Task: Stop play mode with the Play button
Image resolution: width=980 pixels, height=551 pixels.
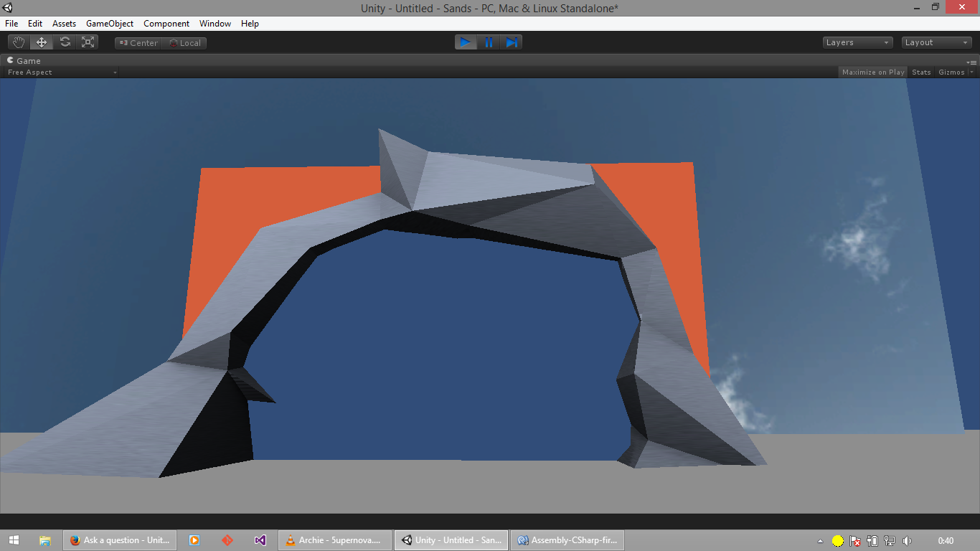Action: pos(466,42)
